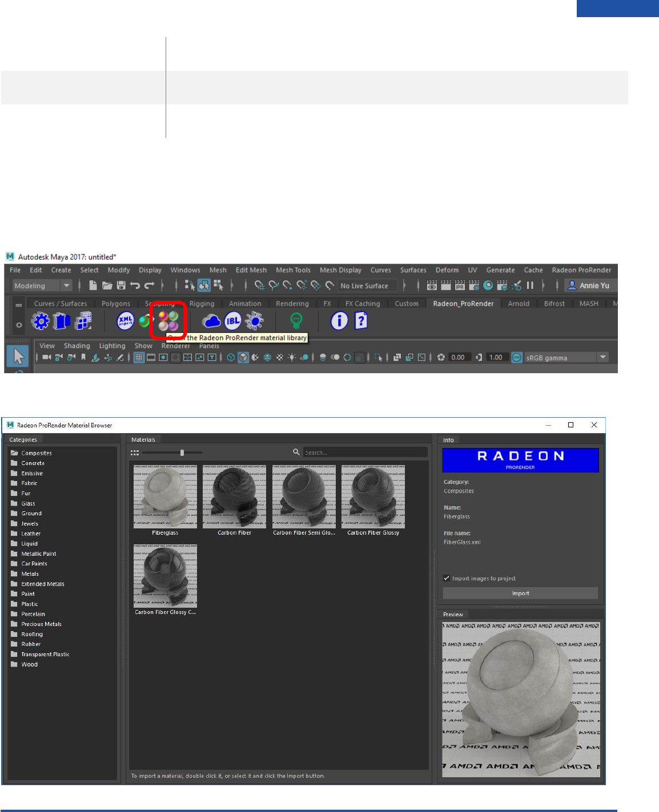This screenshot has height=812, width=659.
Task: Toggle viewport wireframe cube display
Action: pos(231,358)
